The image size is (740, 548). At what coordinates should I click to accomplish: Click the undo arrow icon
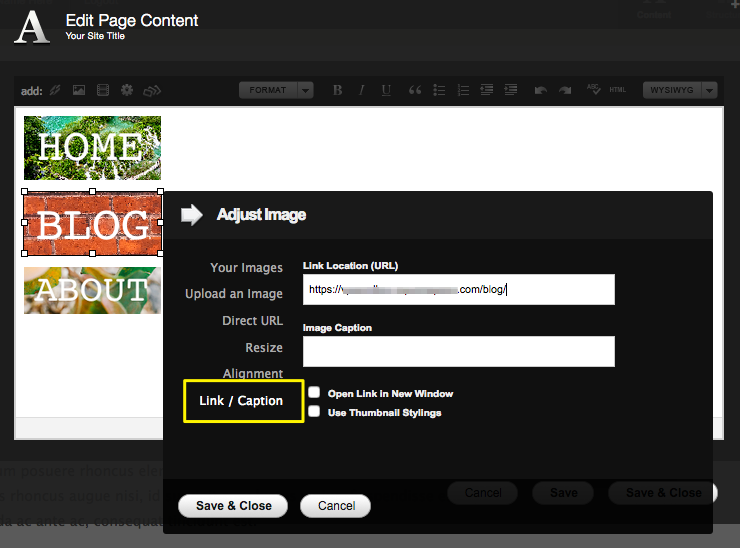click(x=541, y=90)
